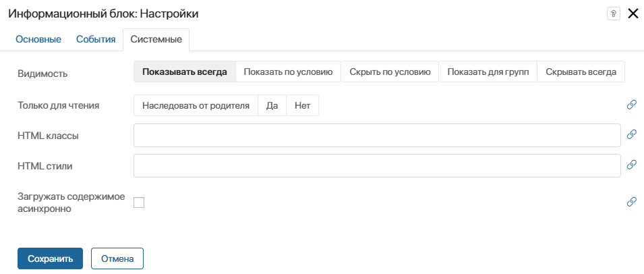The image size is (644, 274).
Task: Click the help question mark icon
Action: [x=613, y=14]
